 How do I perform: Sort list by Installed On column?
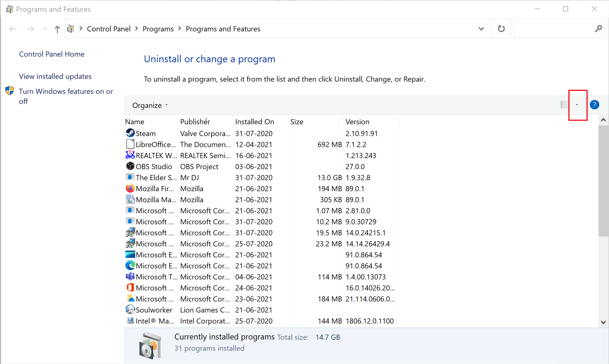point(255,122)
